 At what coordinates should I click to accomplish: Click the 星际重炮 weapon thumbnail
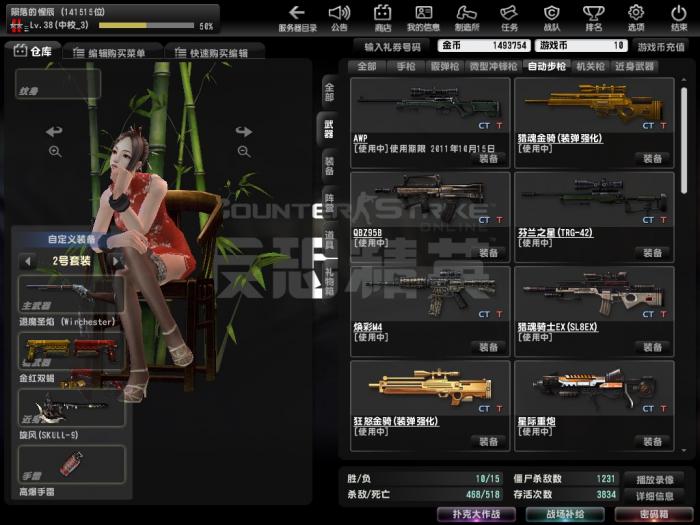click(x=594, y=388)
